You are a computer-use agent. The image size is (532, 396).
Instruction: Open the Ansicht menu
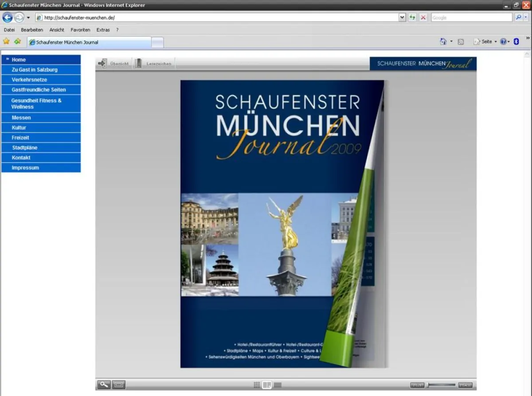point(57,30)
